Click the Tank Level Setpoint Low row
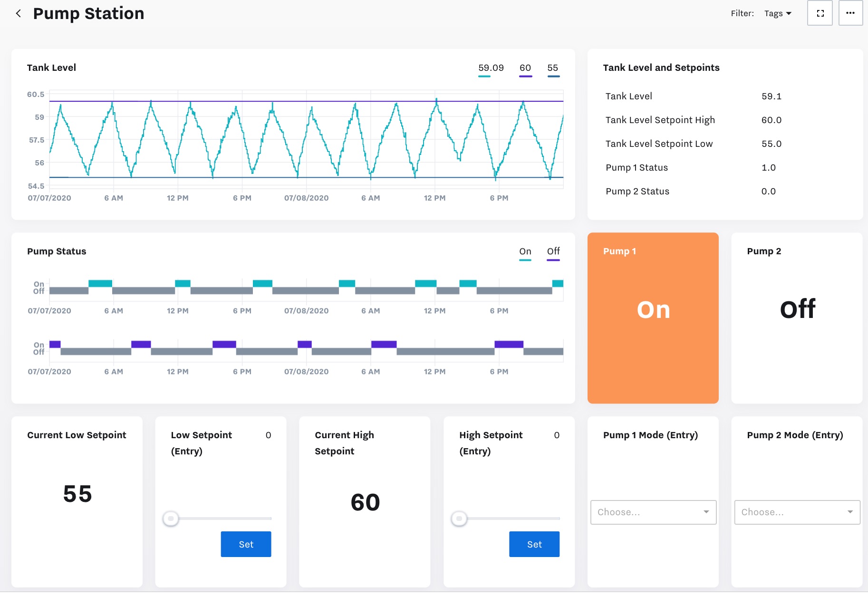 coord(725,144)
